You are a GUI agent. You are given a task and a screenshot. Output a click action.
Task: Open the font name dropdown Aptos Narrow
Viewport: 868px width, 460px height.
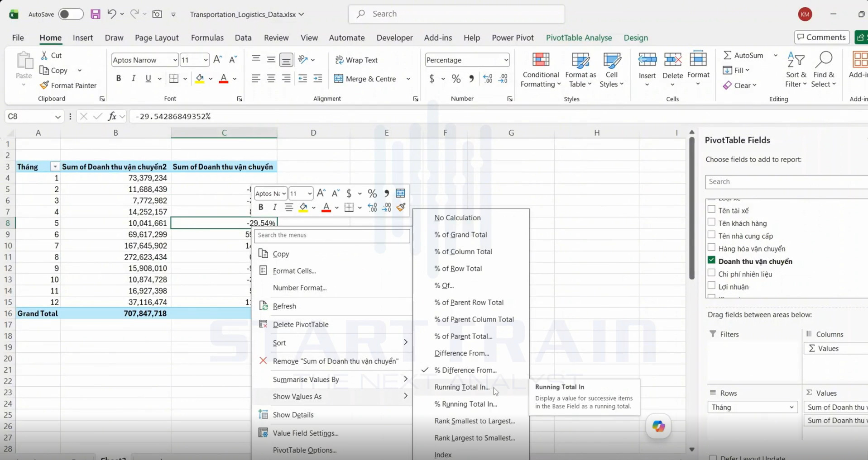tap(175, 60)
